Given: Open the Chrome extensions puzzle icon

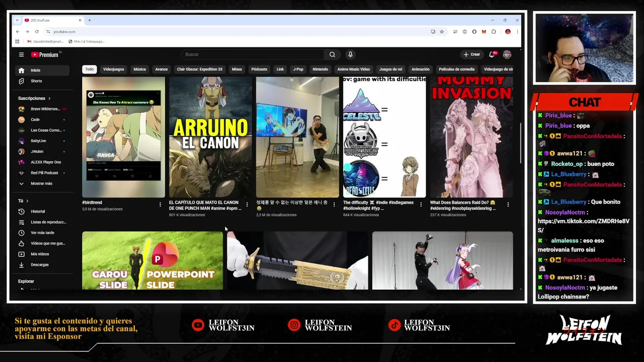Looking at the screenshot, I should tap(494, 32).
